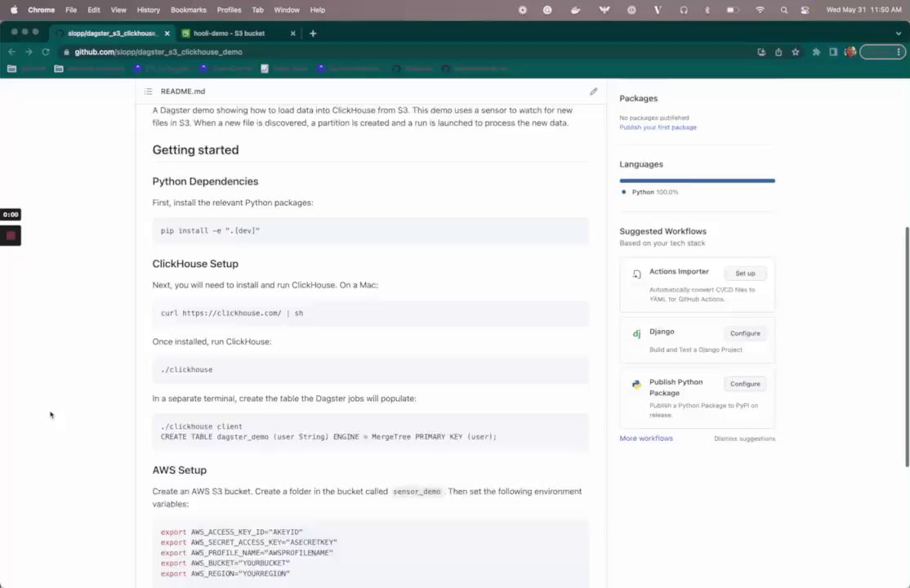Open a new tab with the plus button
This screenshot has height=588, width=910.
pos(313,33)
